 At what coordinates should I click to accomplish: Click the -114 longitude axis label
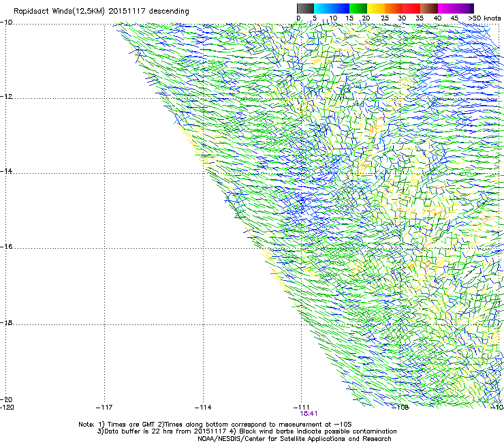coord(203,408)
